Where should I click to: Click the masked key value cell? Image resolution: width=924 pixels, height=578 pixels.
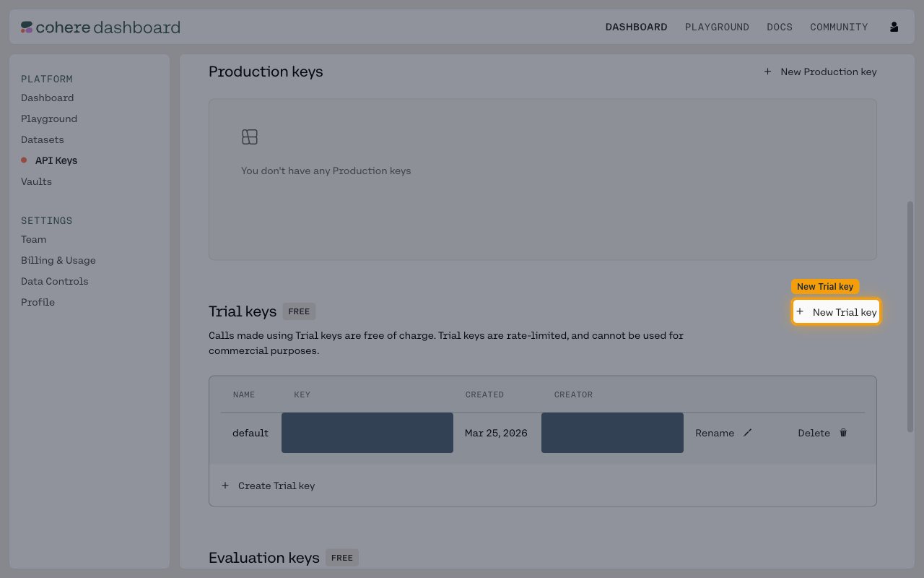click(367, 433)
